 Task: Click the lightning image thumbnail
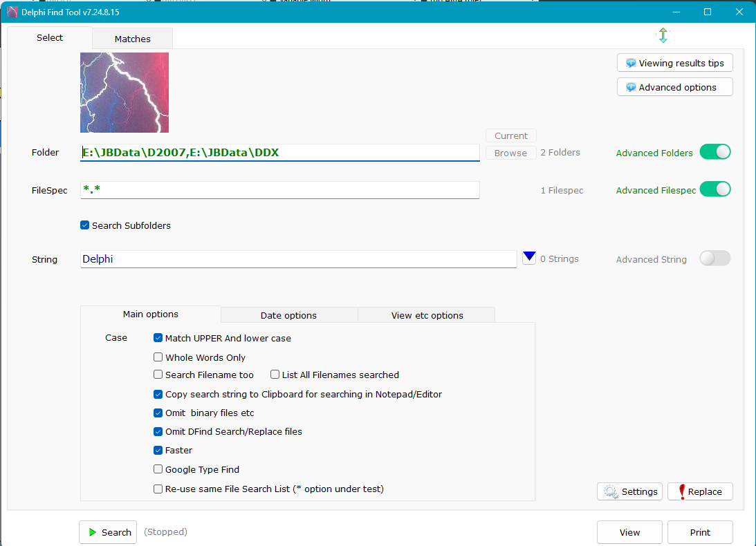(125, 92)
